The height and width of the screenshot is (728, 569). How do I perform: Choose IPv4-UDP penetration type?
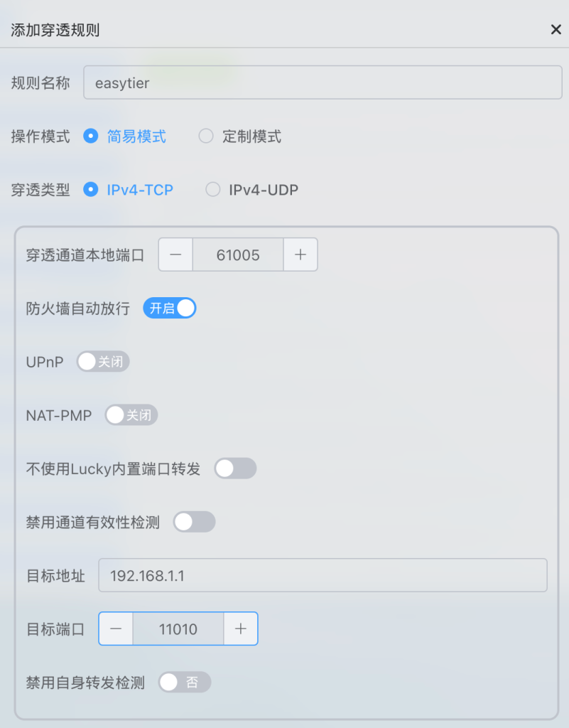(212, 190)
